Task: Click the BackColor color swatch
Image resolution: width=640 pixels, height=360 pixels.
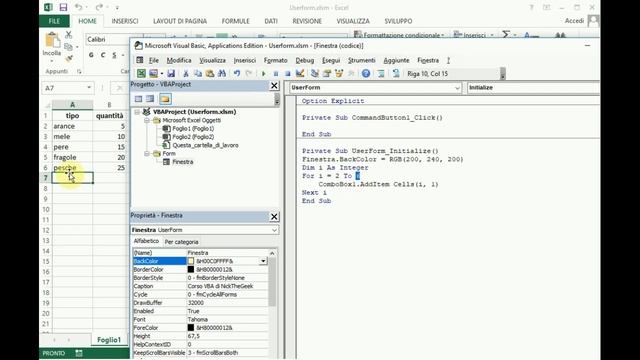Action: pos(191,261)
